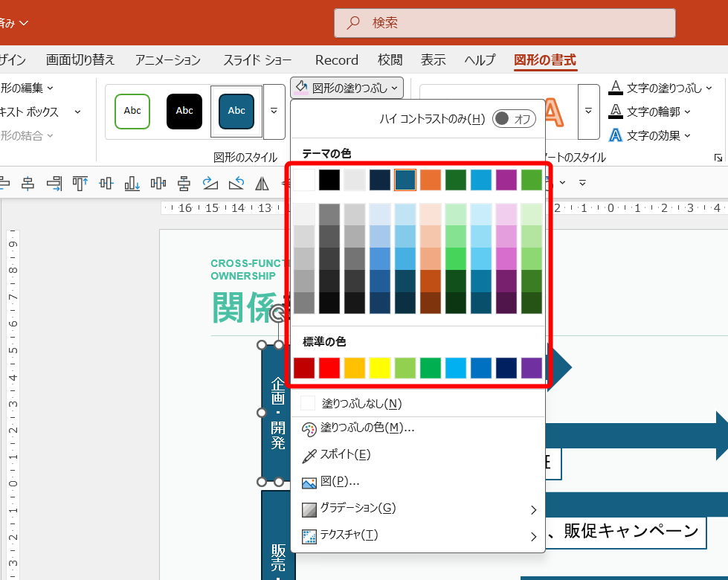Click the Align Top icon
This screenshot has height=580, width=728.
[x=80, y=183]
